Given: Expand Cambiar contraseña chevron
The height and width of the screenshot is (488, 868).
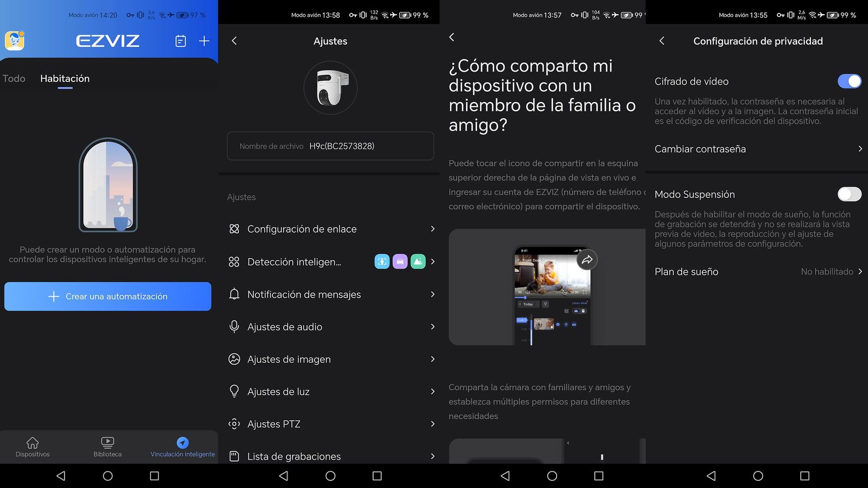Looking at the screenshot, I should coord(860,149).
